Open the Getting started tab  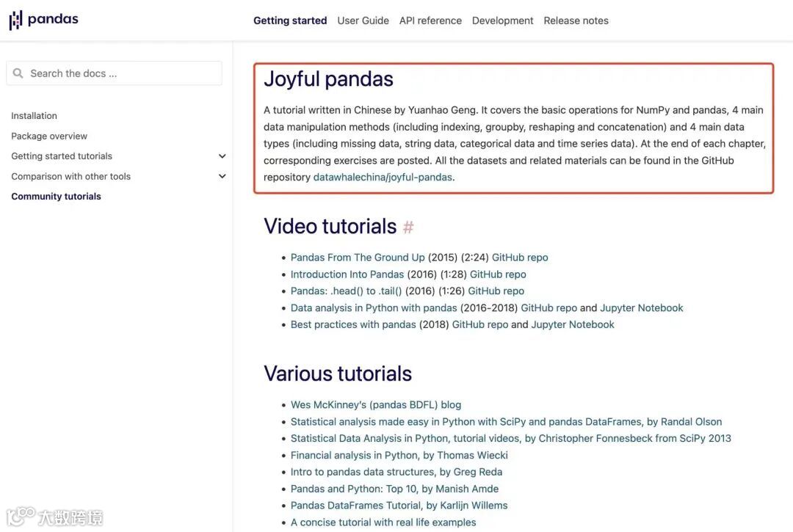click(290, 21)
